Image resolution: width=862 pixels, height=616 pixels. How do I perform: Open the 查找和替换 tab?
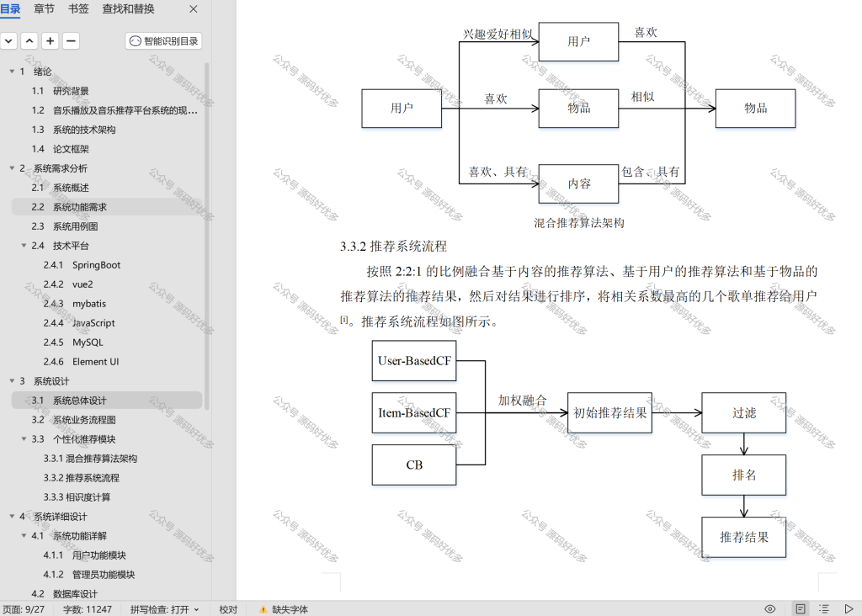pyautogui.click(x=128, y=8)
